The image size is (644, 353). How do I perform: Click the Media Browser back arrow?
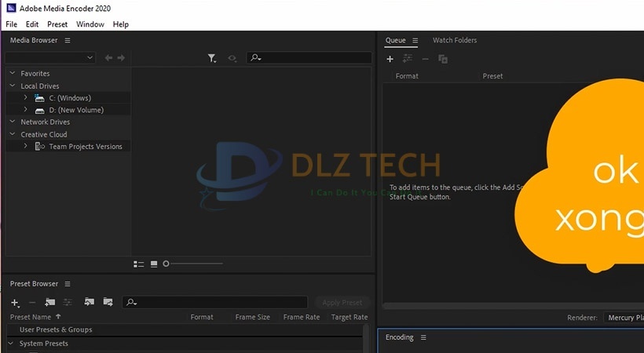tap(108, 58)
